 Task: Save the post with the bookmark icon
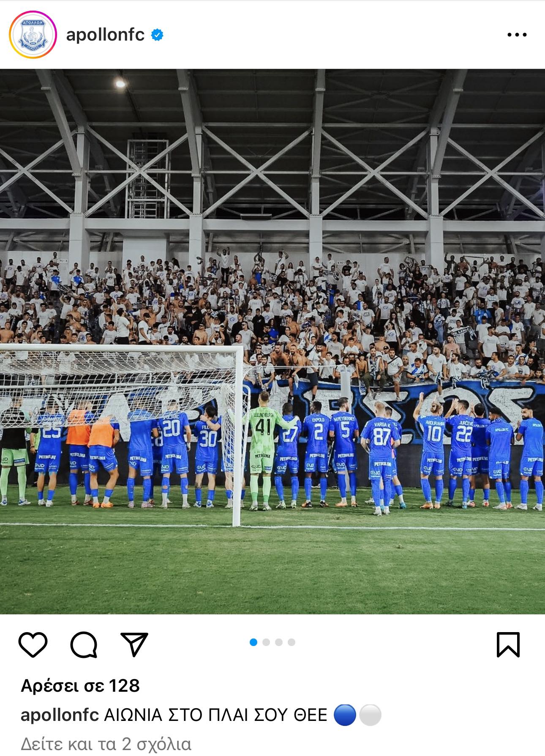coord(508,645)
